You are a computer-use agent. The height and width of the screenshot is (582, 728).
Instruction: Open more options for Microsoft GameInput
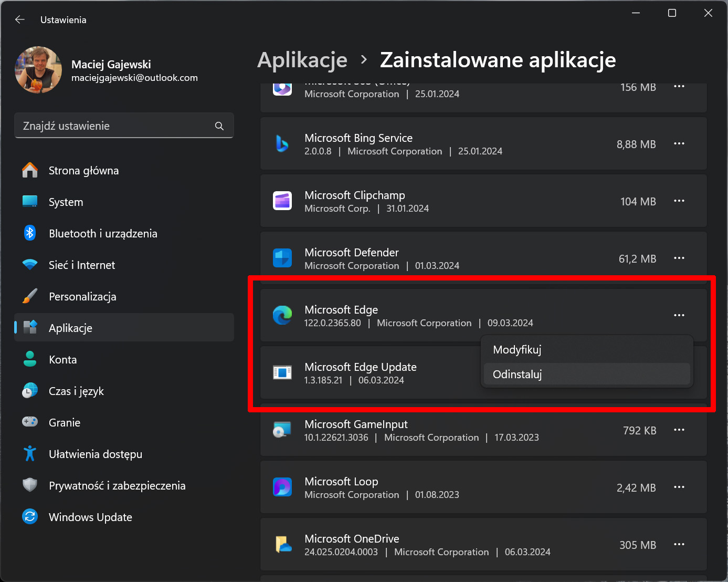click(679, 430)
